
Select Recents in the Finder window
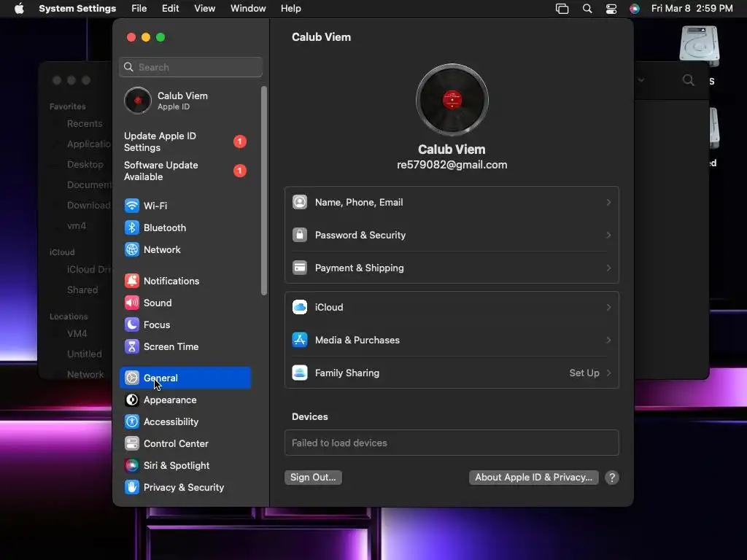(x=85, y=124)
